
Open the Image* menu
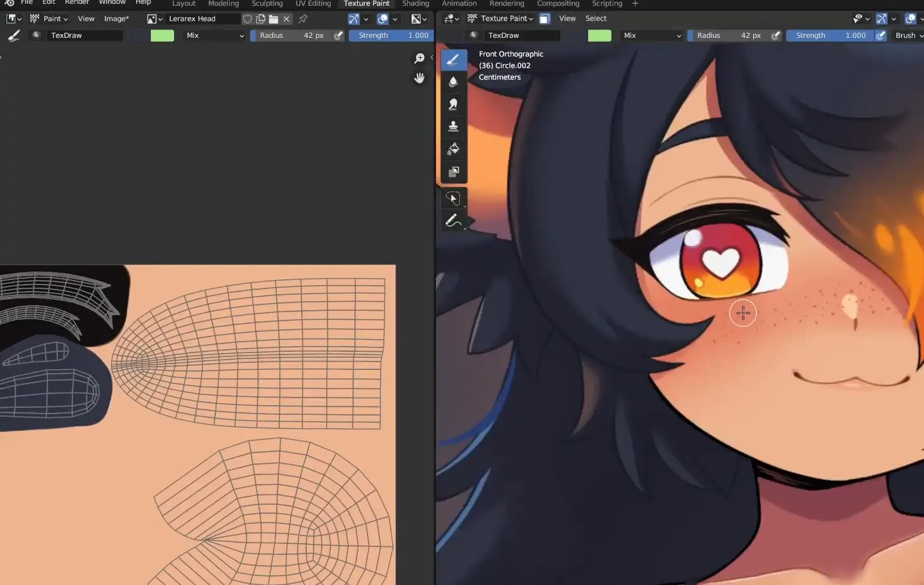click(x=116, y=19)
